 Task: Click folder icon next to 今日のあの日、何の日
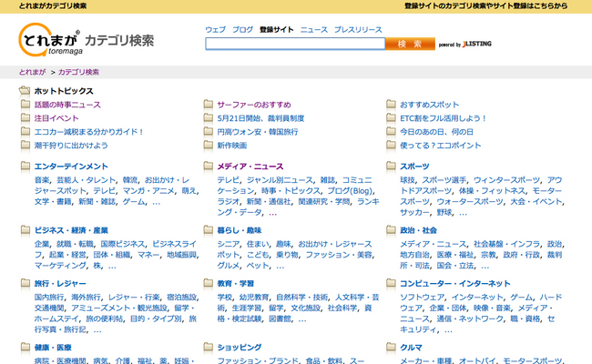point(391,131)
